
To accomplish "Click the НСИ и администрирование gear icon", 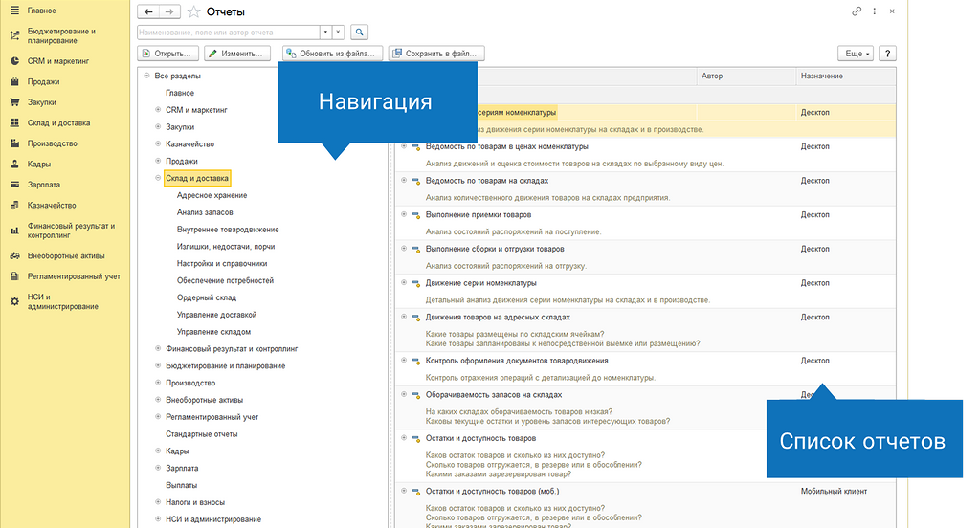I will coord(14,302).
